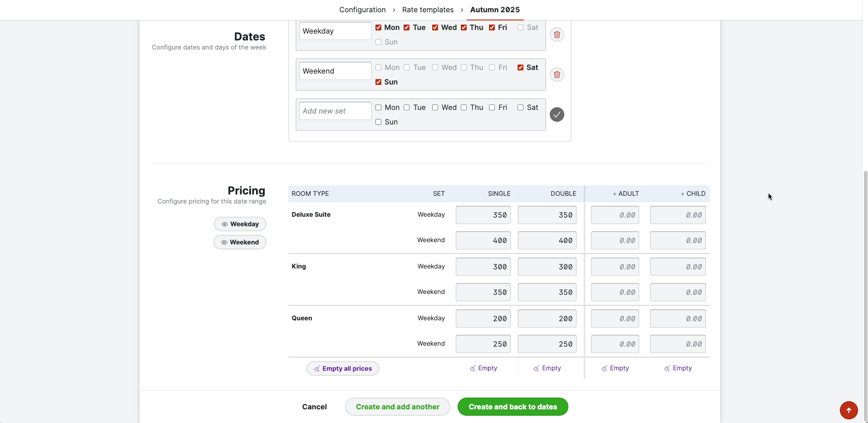Set Queen Weekday adult price field
Screen dimensions: 868x423
pyautogui.click(x=615, y=318)
